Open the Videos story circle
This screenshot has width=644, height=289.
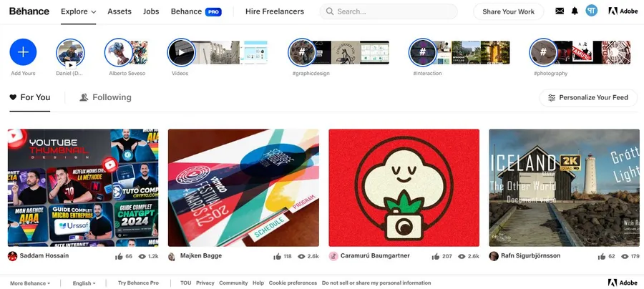pos(181,52)
